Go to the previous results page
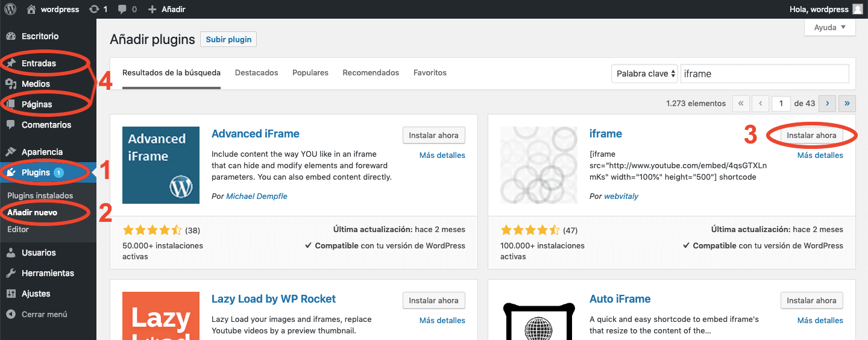Image resolution: width=868 pixels, height=340 pixels. tap(761, 104)
